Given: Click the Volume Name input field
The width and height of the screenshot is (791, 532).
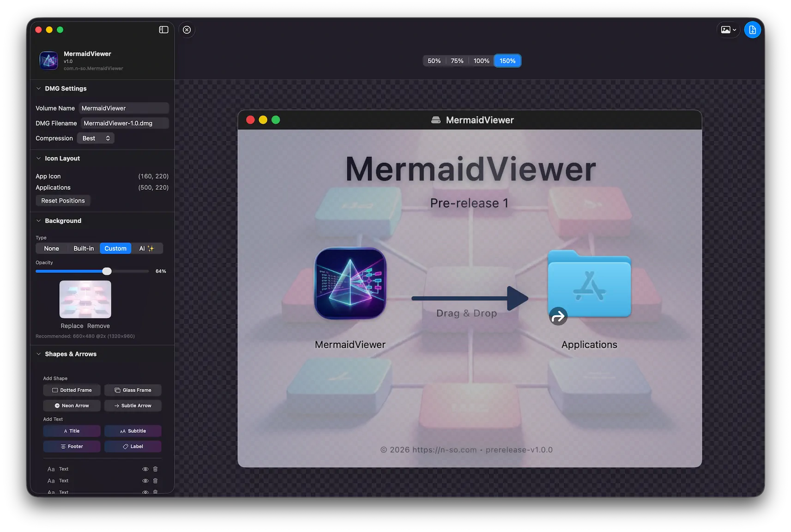Looking at the screenshot, I should tap(124, 108).
